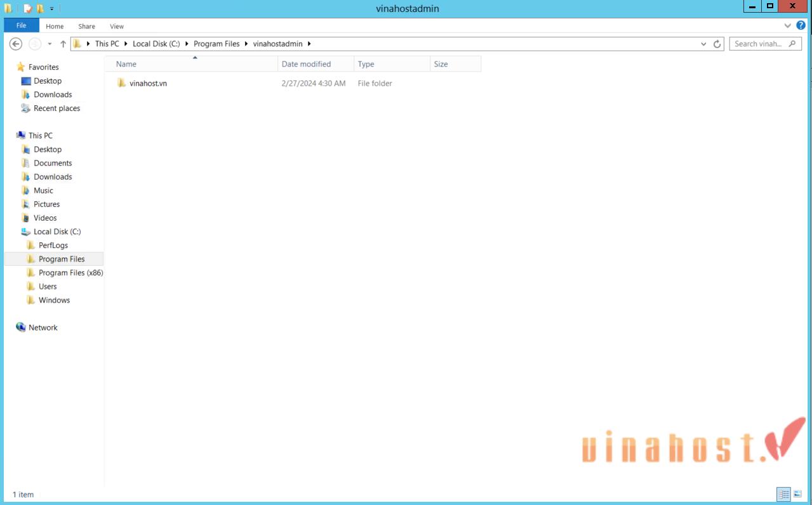Open Program Files (x86) folder
Viewport: 812px width, 505px height.
70,273
